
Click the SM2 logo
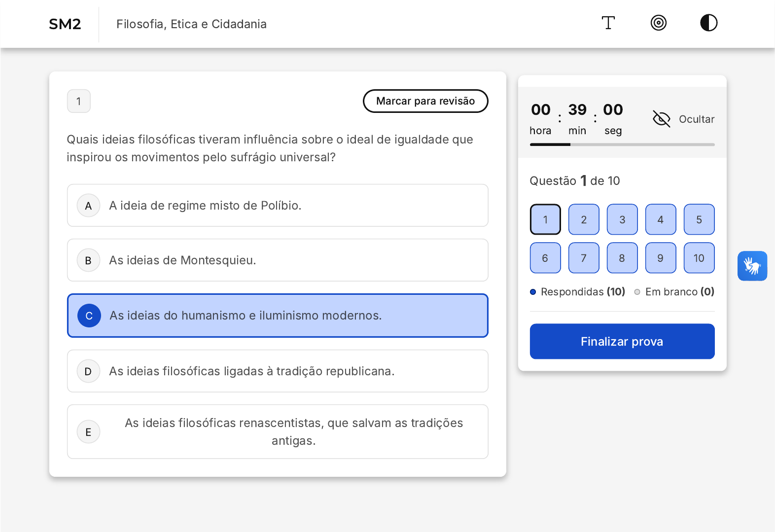click(x=65, y=24)
